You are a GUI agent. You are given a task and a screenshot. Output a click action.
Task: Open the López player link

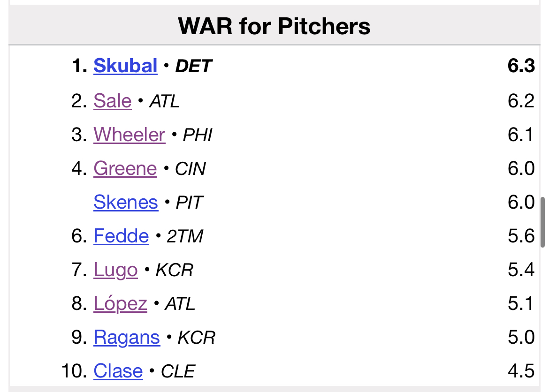tap(120, 303)
